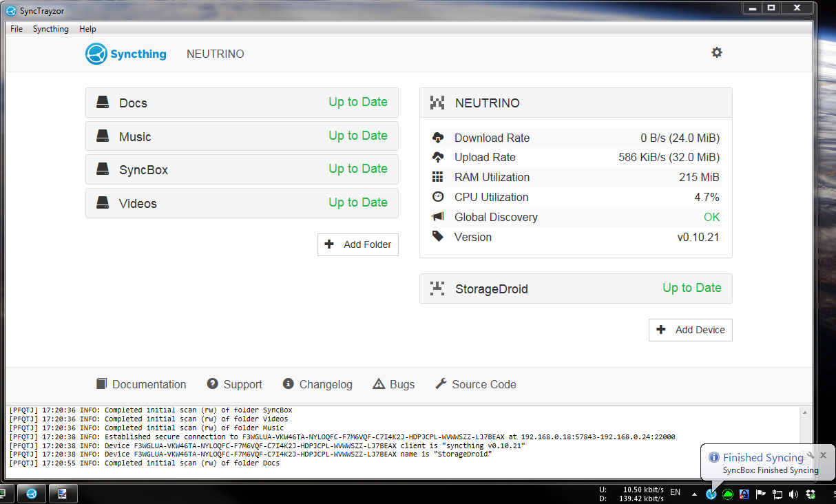Click the StorageDroid device identicon

tap(437, 288)
